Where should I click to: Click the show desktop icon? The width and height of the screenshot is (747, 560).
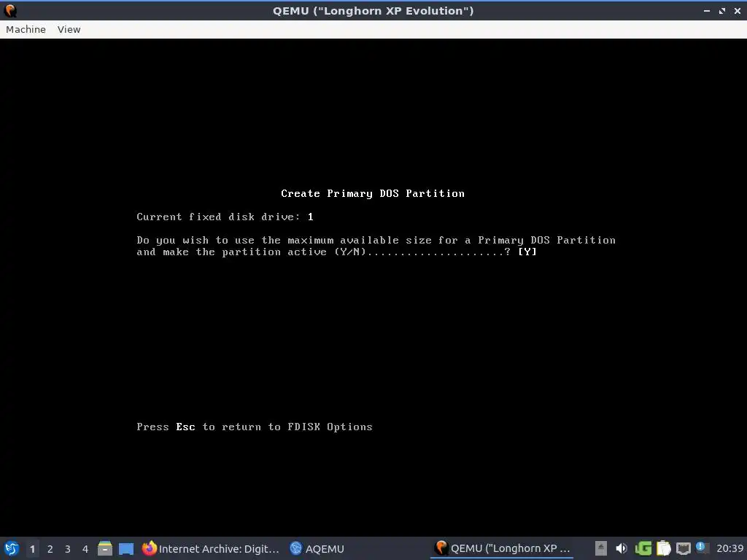coord(126,548)
